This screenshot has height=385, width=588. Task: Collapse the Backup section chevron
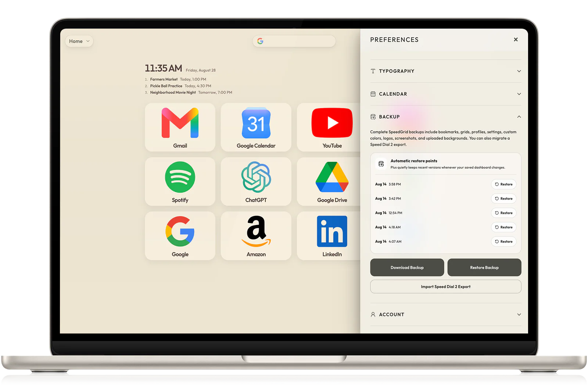point(519,117)
